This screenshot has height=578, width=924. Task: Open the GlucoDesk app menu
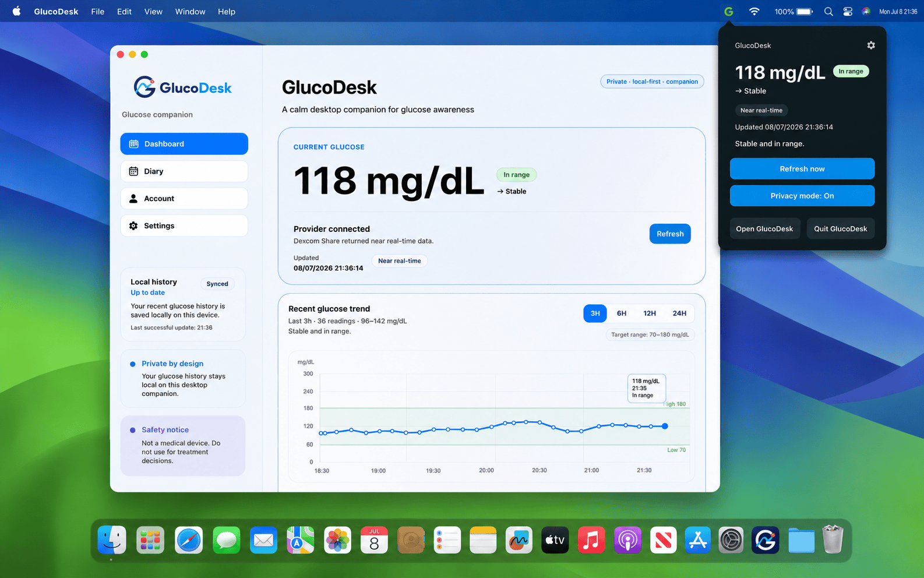pos(56,12)
